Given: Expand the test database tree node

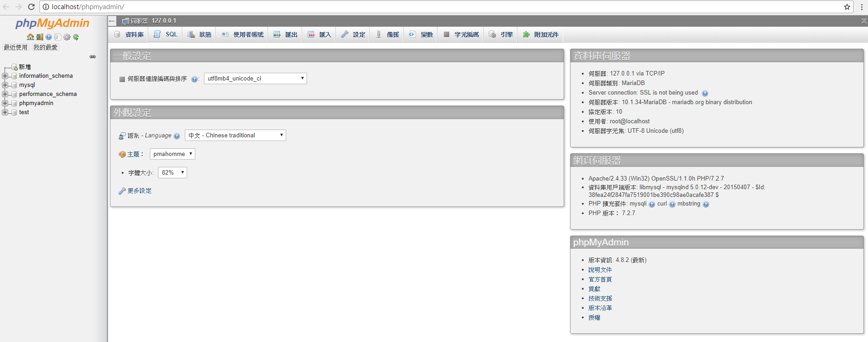Looking at the screenshot, I should [5, 112].
